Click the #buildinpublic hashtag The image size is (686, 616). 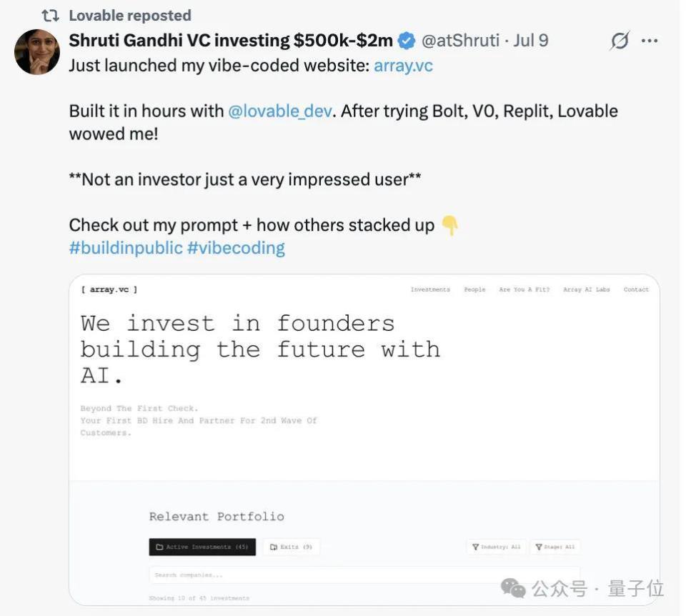click(x=126, y=248)
